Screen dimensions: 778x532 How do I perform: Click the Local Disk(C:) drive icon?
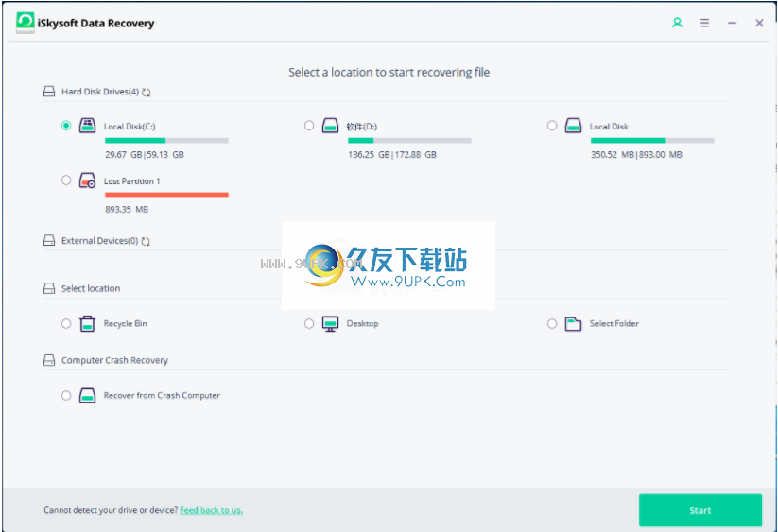[87, 126]
